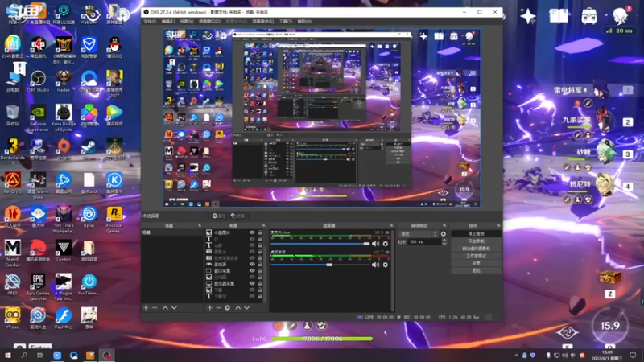Toggle visibility of 显示器采集 source
This screenshot has width=644, height=362.
coord(252,284)
